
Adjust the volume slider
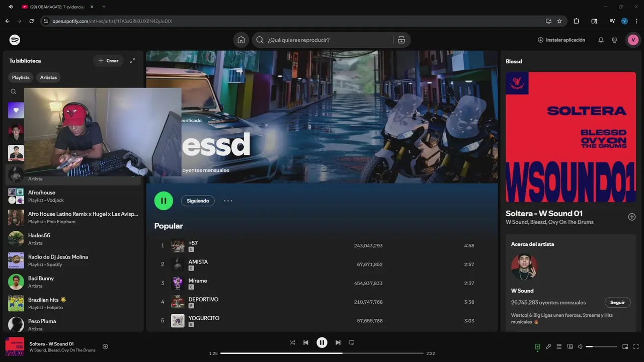tap(601, 346)
